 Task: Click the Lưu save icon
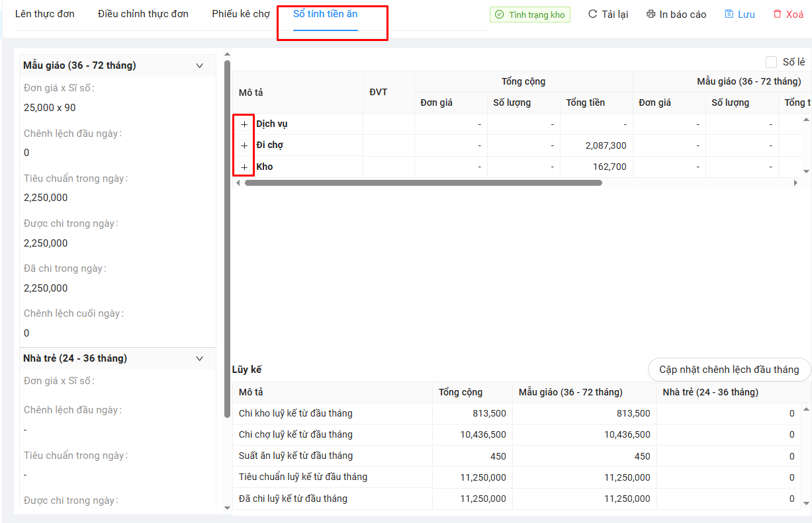729,14
